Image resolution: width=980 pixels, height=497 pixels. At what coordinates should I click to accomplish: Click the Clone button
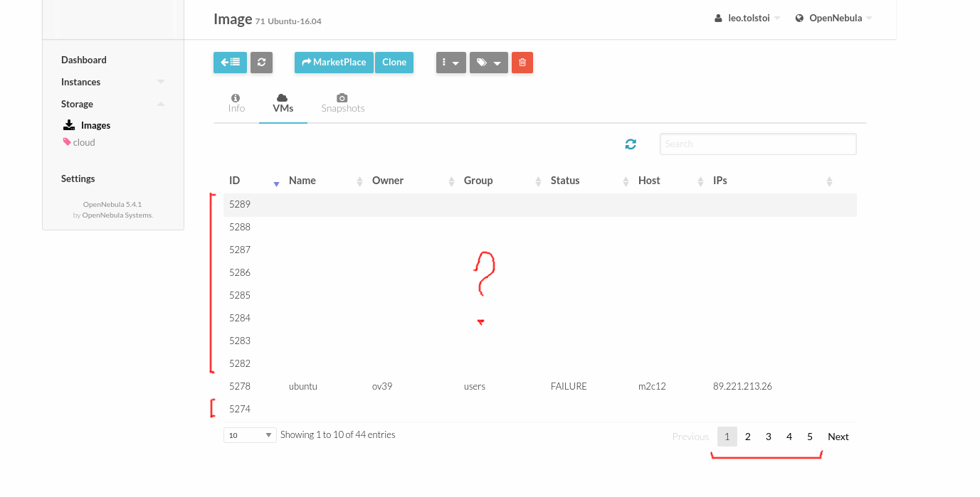[x=394, y=63]
